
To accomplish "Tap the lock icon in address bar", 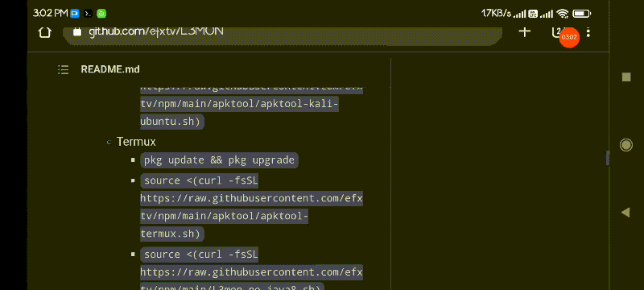I will pyautogui.click(x=77, y=31).
